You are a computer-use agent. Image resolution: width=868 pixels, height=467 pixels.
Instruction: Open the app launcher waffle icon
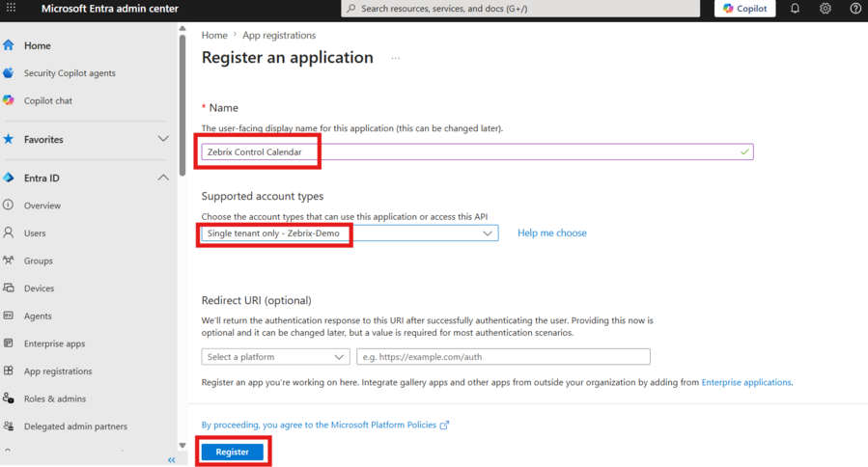point(11,8)
